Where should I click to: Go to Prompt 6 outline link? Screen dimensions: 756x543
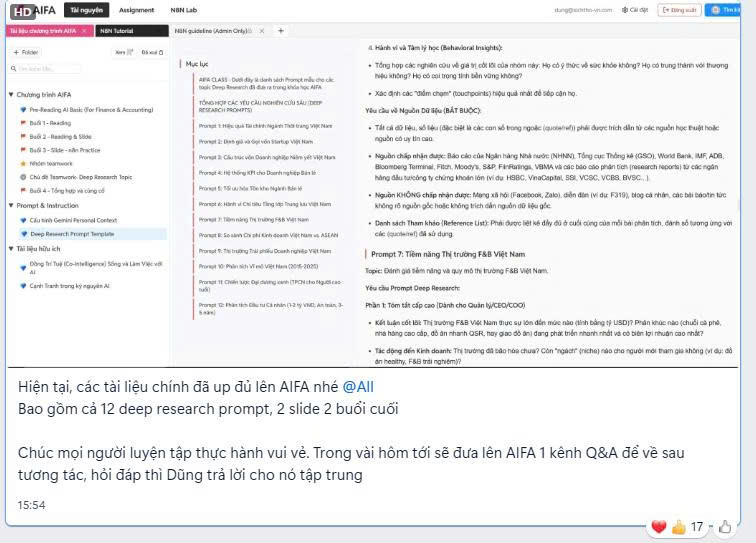point(265,204)
